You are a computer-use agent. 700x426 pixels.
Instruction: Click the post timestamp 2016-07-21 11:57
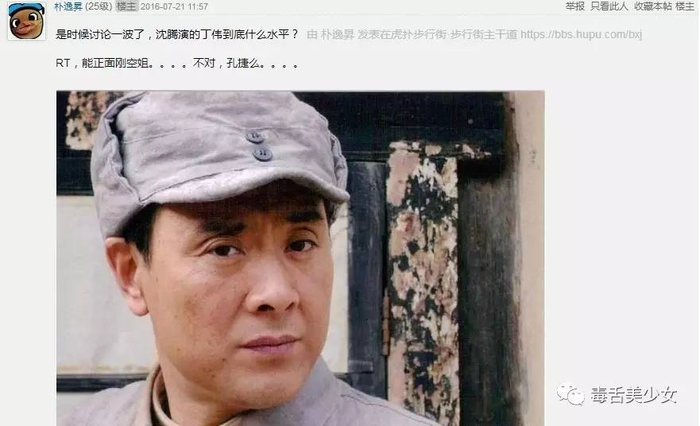[x=174, y=7]
